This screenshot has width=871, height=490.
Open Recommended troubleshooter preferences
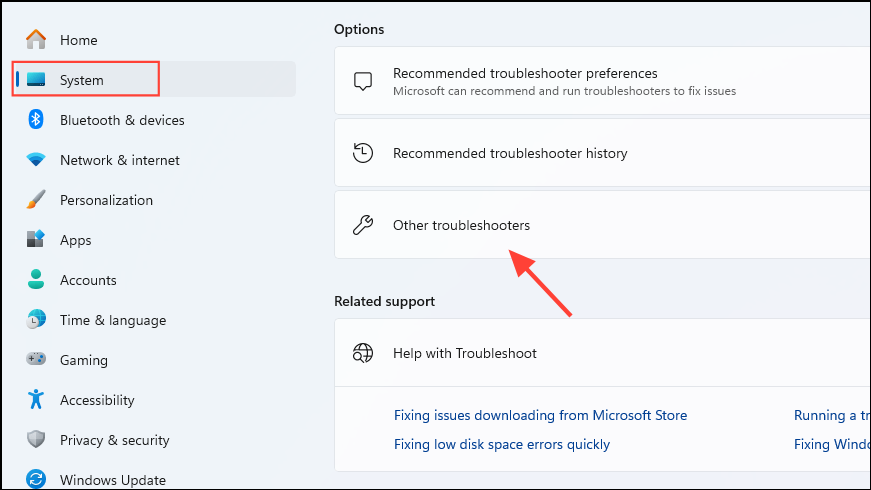[602, 81]
